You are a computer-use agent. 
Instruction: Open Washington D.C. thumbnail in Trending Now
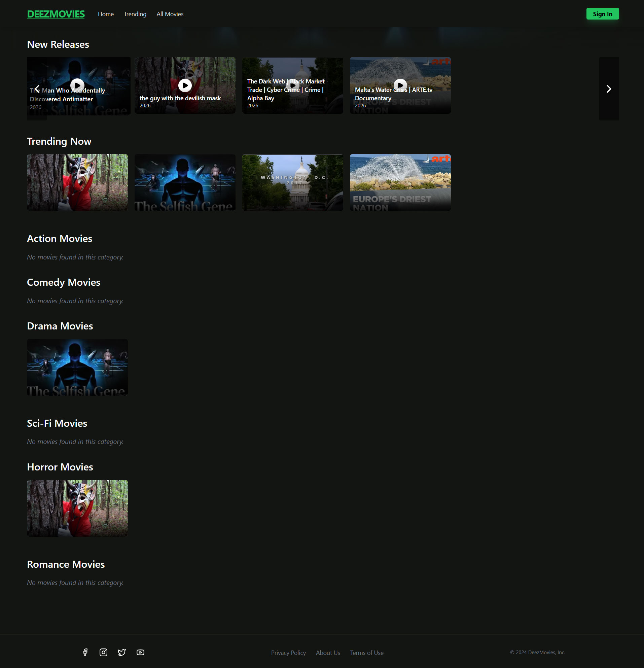click(293, 182)
